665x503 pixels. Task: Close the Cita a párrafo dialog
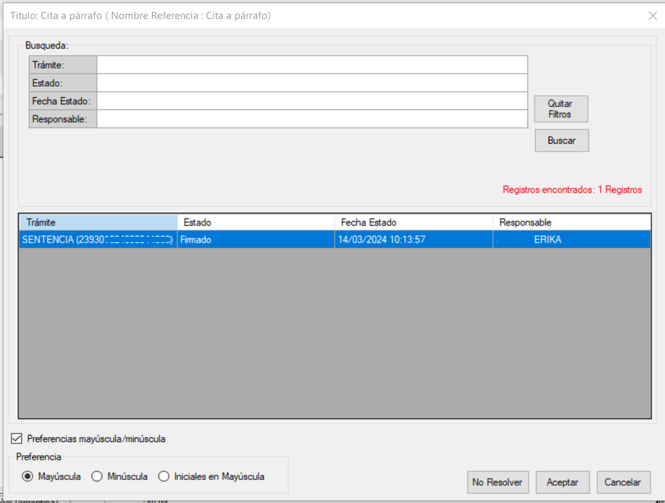point(652,16)
